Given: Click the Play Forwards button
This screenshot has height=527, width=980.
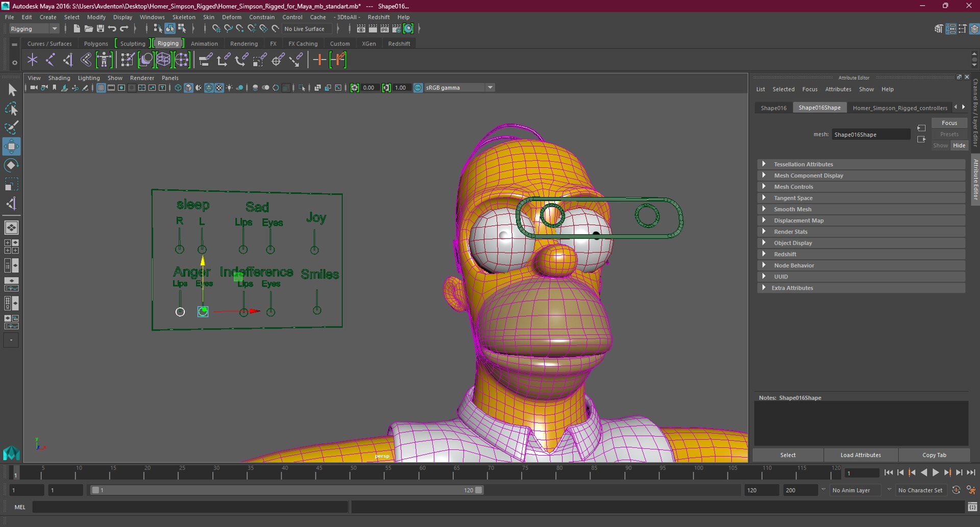Looking at the screenshot, I should [936, 473].
